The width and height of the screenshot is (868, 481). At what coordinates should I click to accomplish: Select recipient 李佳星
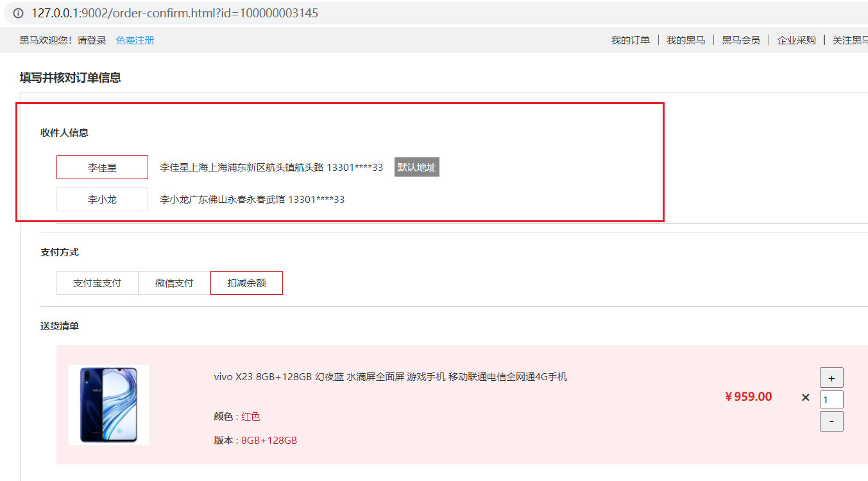[102, 168]
